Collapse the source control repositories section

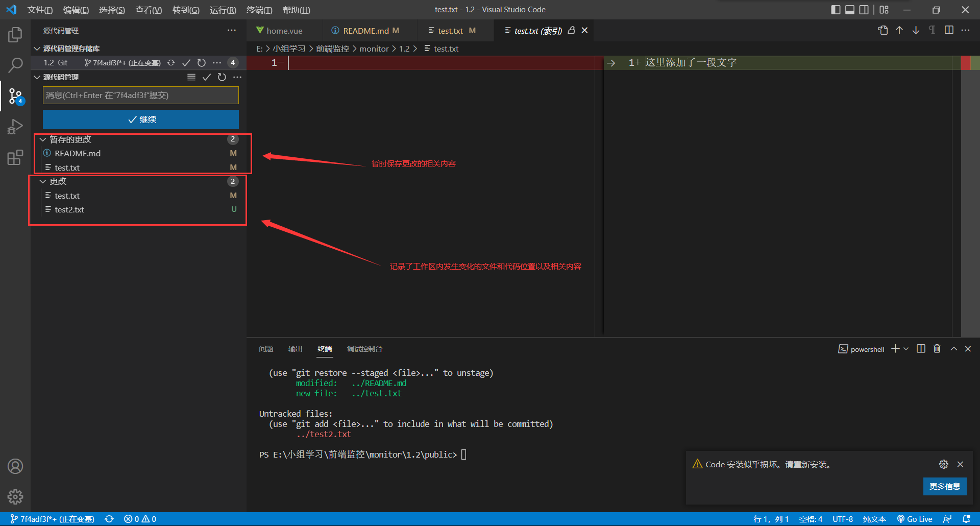37,49
